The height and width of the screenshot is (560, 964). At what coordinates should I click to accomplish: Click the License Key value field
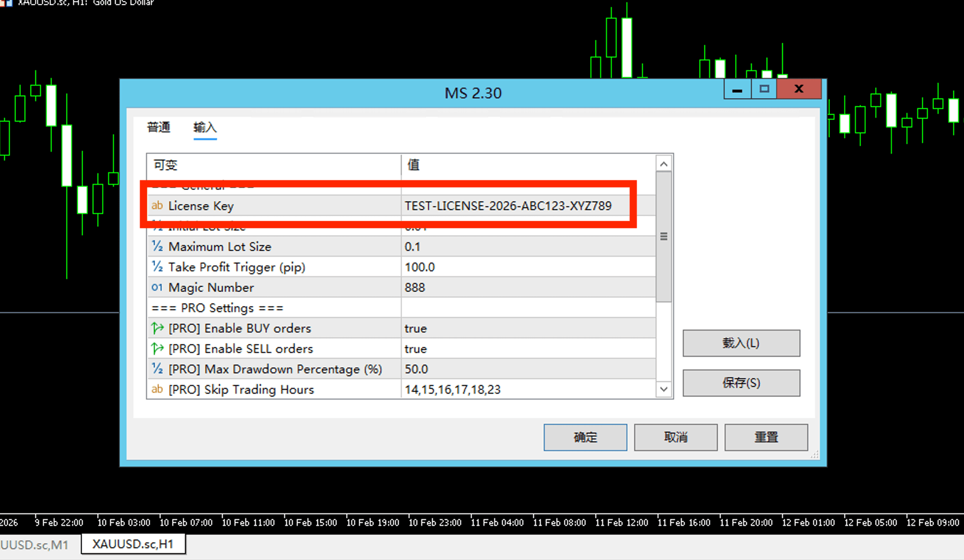point(508,206)
